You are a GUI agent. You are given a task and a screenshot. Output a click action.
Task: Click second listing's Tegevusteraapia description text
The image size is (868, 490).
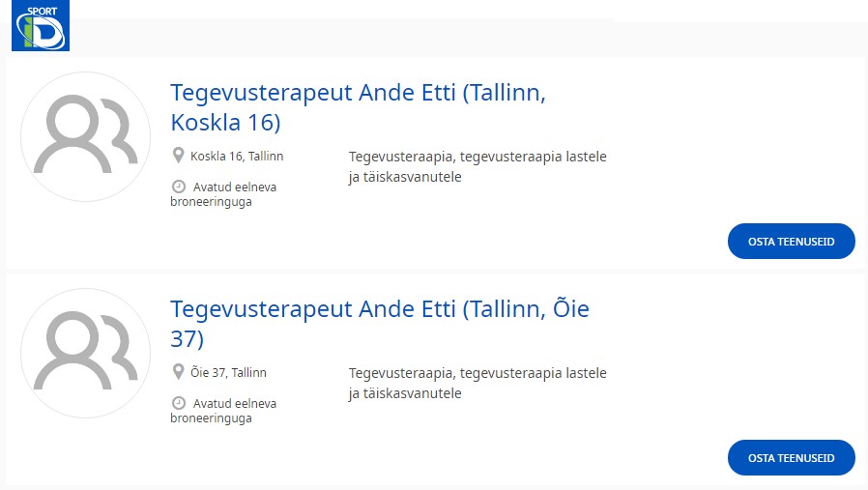[x=477, y=383]
